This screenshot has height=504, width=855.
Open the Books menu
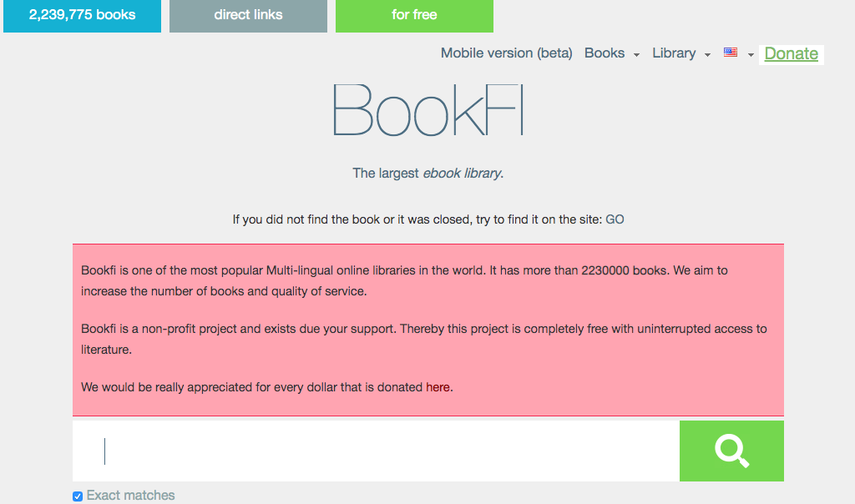click(x=605, y=53)
